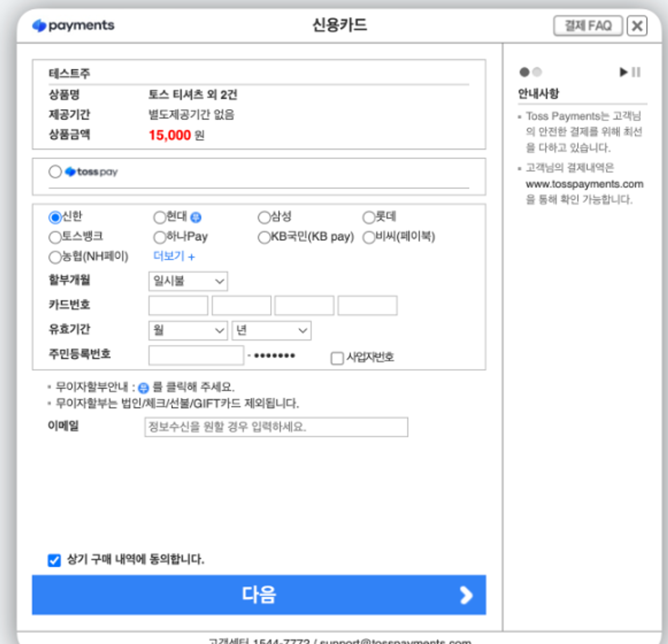This screenshot has width=668, height=644.
Task: Go to the second notice slide dot
Action: (x=537, y=72)
